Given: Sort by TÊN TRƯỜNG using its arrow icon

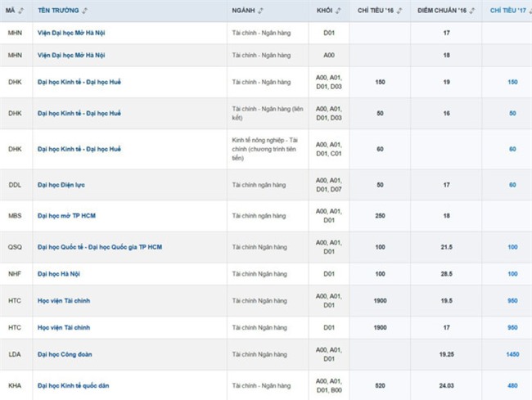Looking at the screenshot, I should click(x=85, y=11).
